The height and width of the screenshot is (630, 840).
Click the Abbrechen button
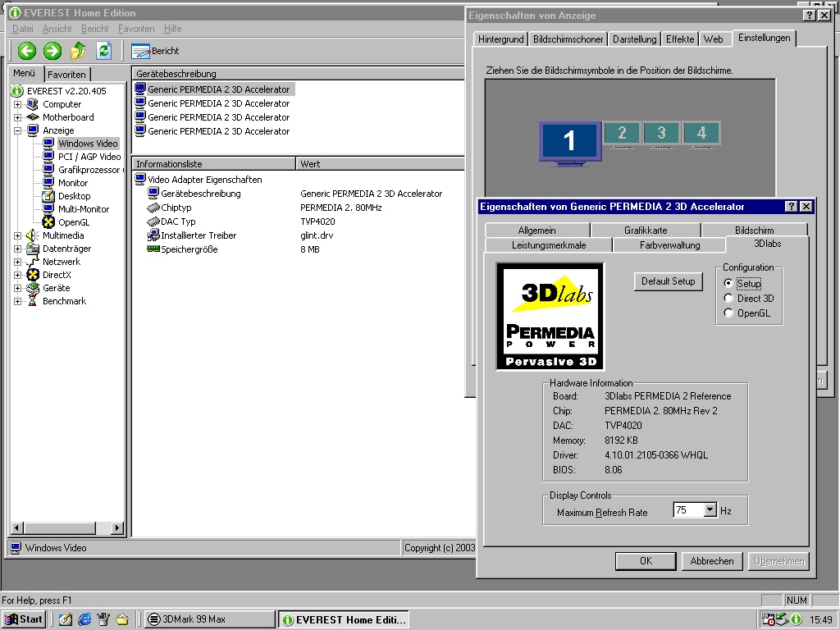point(712,561)
